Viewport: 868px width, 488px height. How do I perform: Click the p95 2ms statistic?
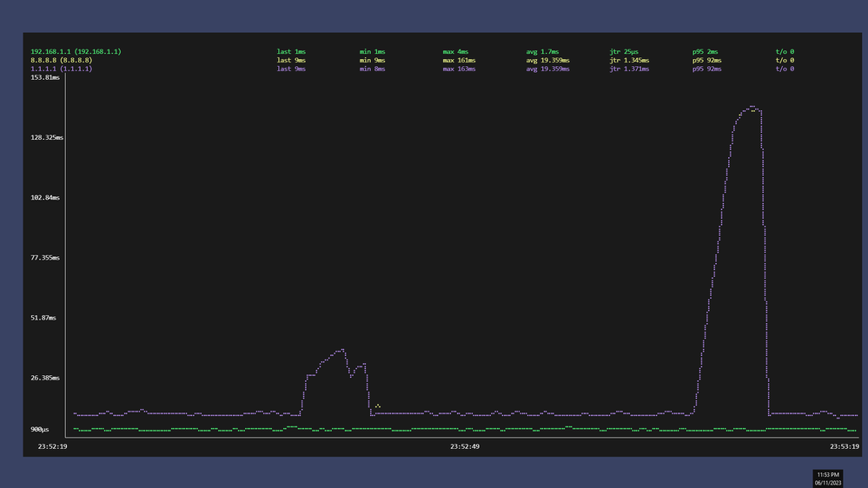tap(705, 52)
